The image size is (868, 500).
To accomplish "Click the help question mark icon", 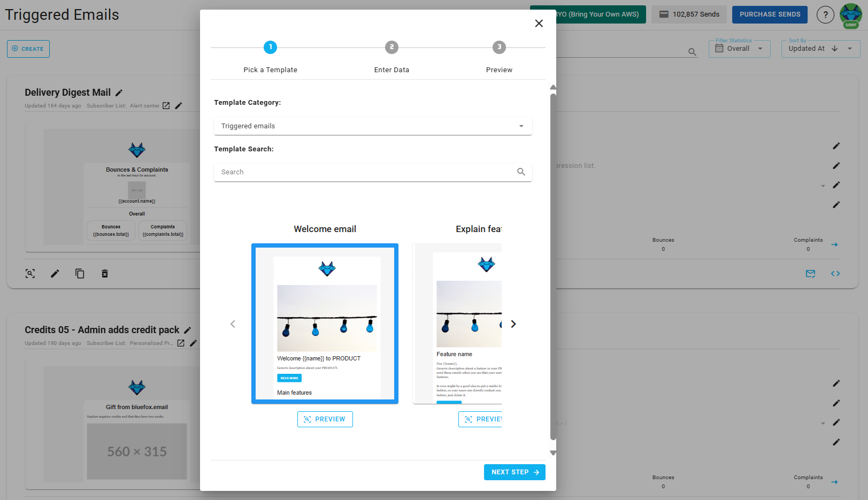I will click(x=825, y=15).
